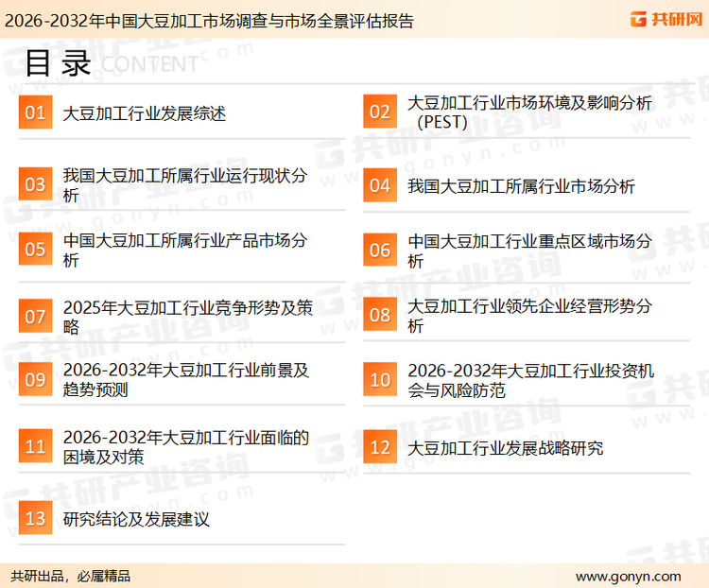The height and width of the screenshot is (588, 709).
Task: Open chapter 我国大豆加工所属行业市场分析
Action: pos(521,186)
